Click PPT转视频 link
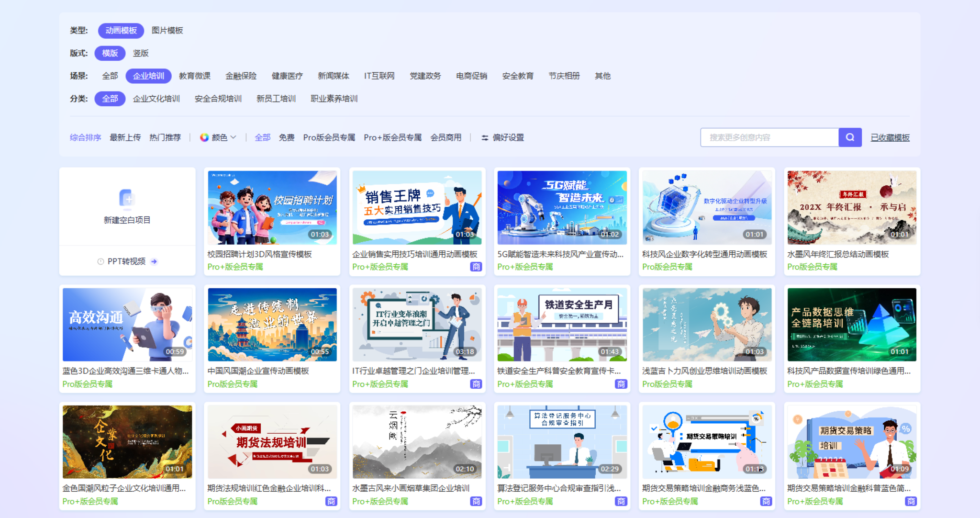This screenshot has height=518, width=980. pyautogui.click(x=126, y=261)
